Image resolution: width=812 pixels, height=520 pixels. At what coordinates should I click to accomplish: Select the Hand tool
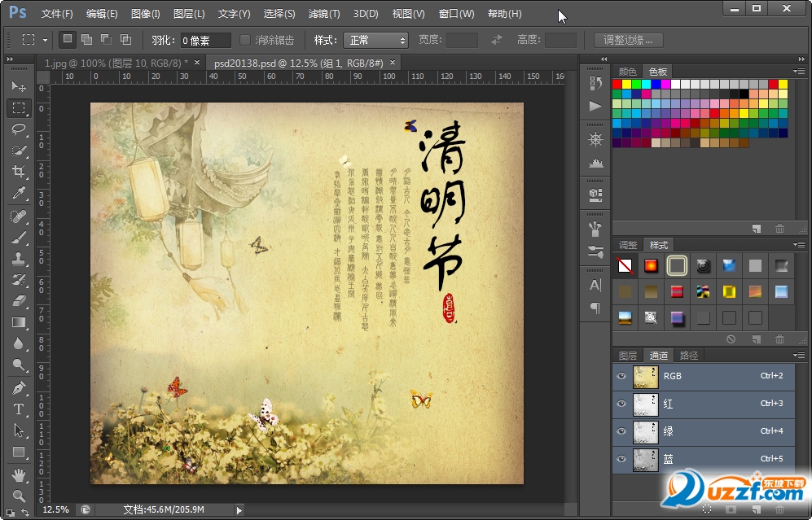point(19,474)
